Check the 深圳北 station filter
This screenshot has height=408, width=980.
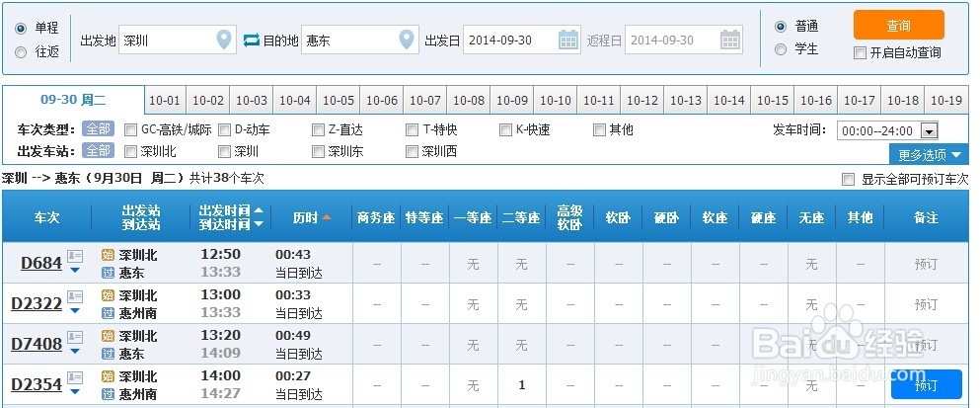coord(130,151)
